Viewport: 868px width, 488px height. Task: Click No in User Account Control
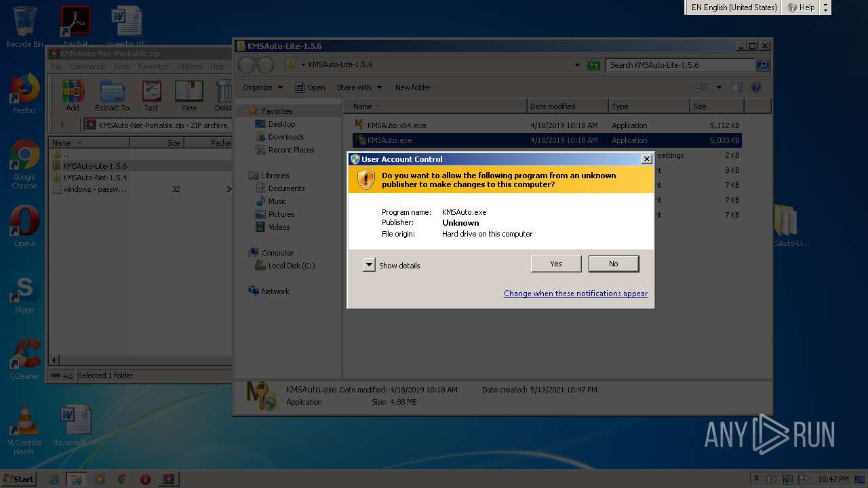[613, 264]
